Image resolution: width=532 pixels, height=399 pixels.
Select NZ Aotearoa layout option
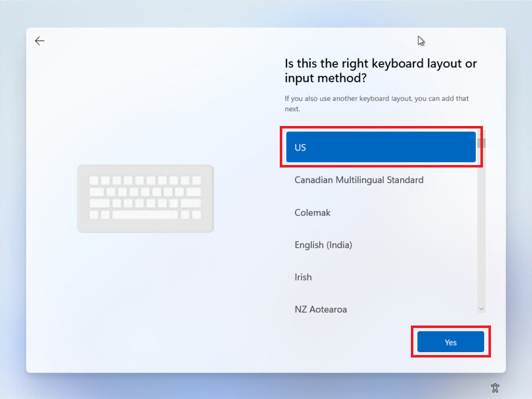(x=321, y=309)
